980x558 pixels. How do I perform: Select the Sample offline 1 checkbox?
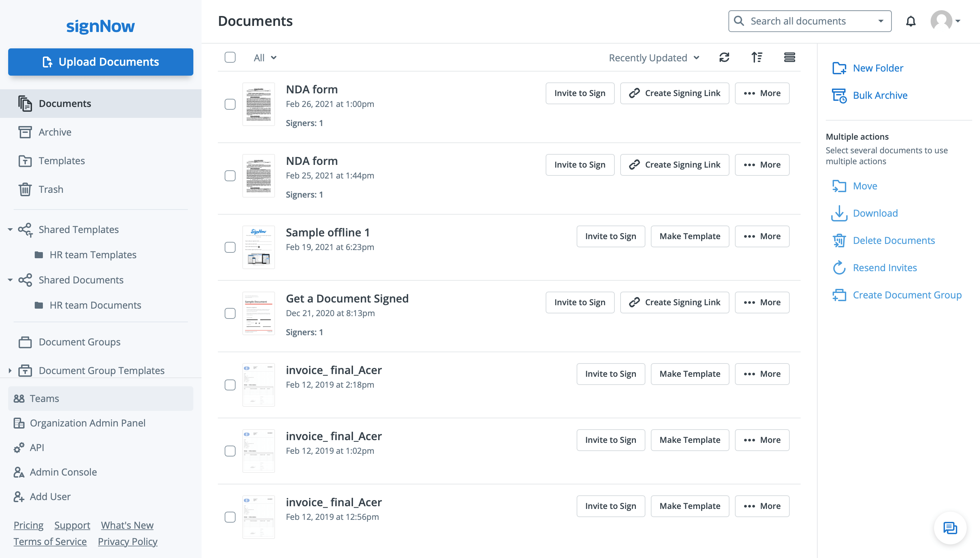tap(230, 247)
